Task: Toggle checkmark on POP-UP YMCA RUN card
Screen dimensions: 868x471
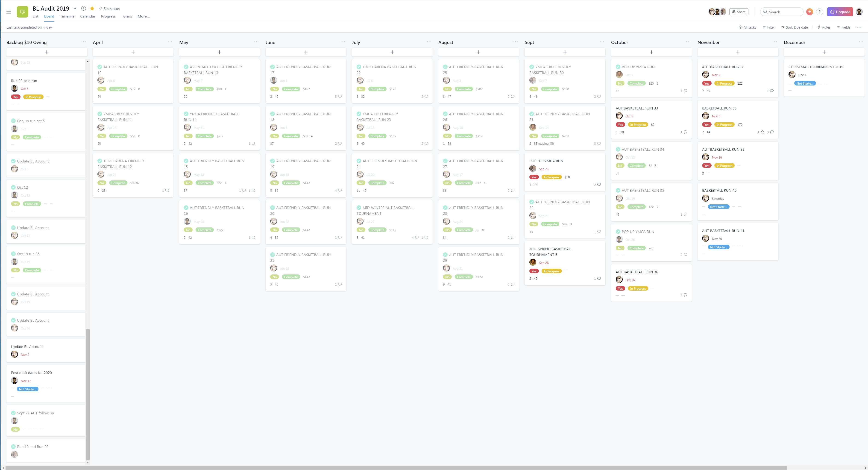Action: tap(618, 67)
